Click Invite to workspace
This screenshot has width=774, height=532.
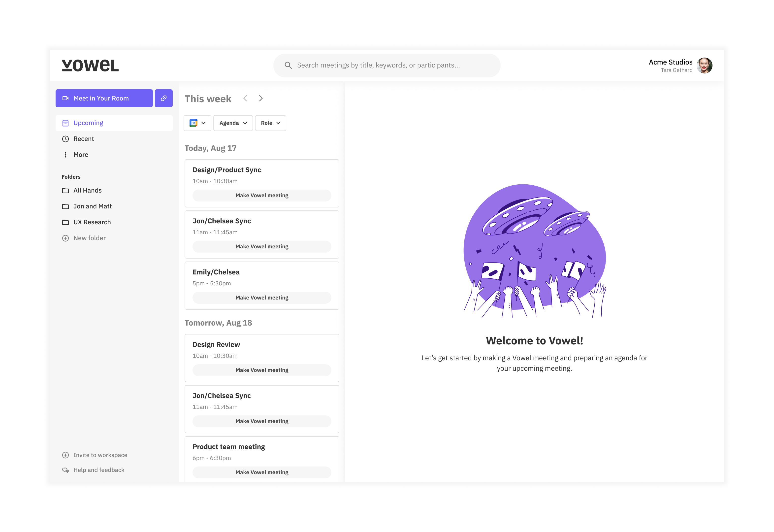pos(100,455)
